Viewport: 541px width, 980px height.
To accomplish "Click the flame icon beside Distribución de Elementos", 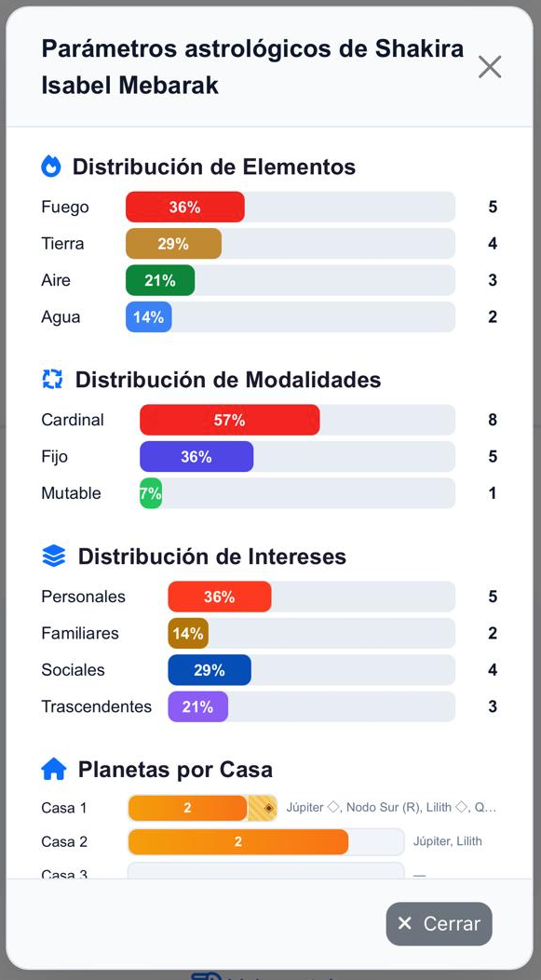I will pyautogui.click(x=51, y=167).
